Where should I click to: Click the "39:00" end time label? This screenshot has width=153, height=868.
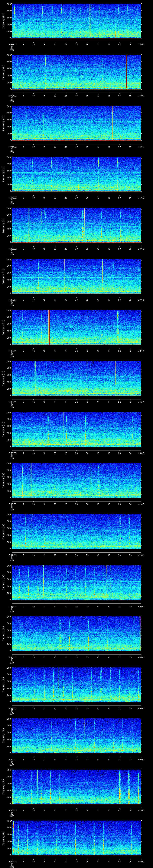pos(141,402)
